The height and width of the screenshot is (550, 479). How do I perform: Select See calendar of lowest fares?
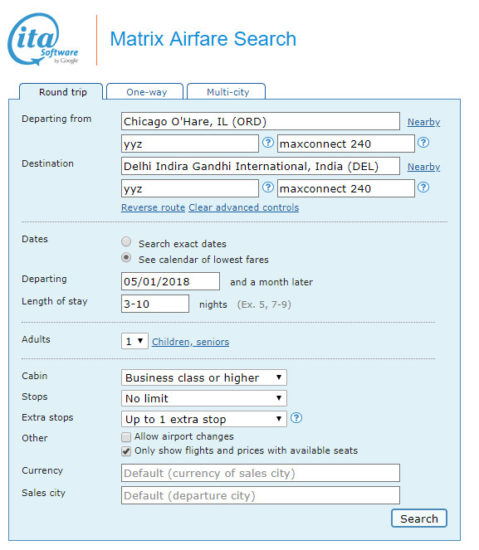tap(126, 258)
